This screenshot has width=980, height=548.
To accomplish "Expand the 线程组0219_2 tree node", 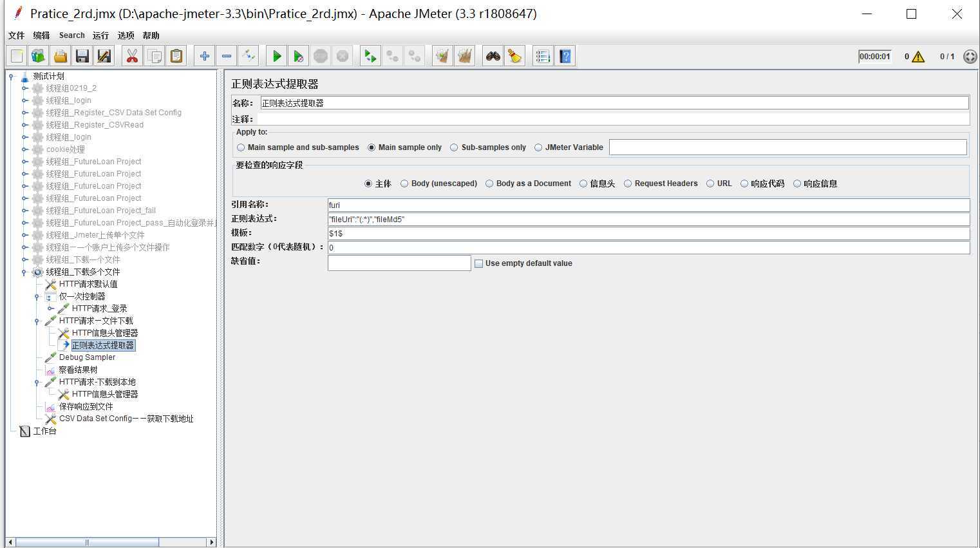I will point(24,88).
